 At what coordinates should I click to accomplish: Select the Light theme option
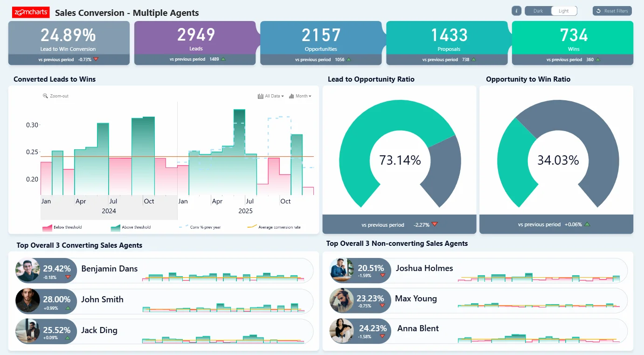[564, 11]
